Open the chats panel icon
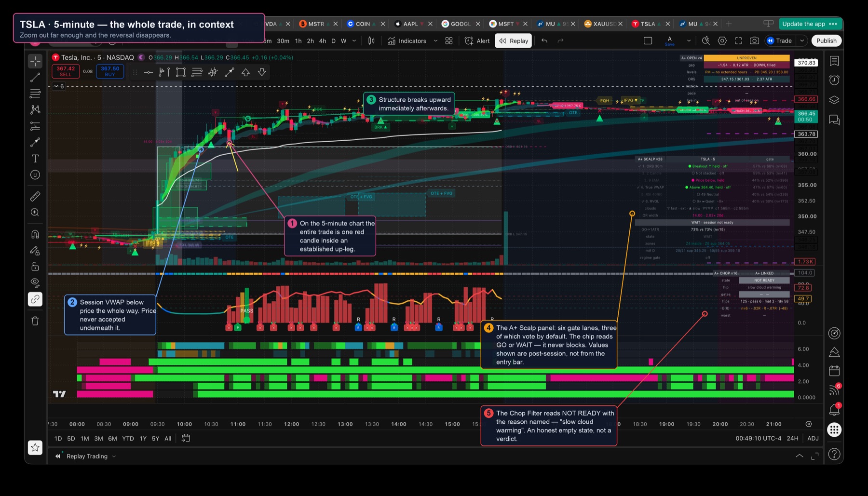868x496 pixels. point(834,120)
